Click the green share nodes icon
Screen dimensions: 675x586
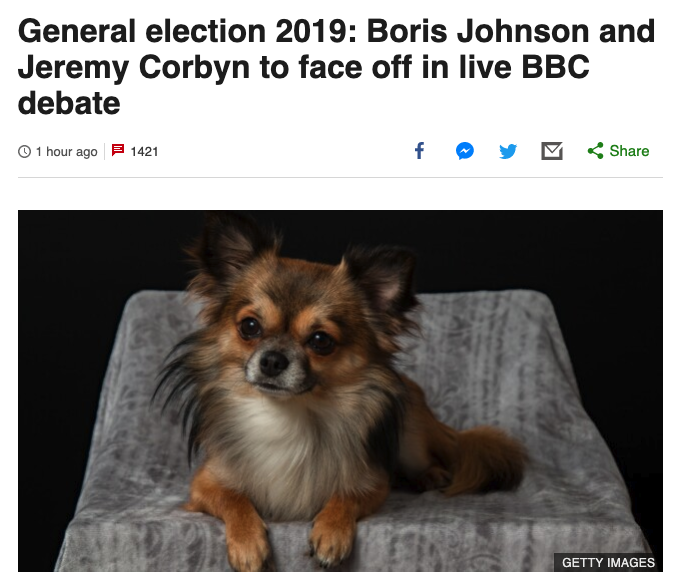pyautogui.click(x=595, y=151)
